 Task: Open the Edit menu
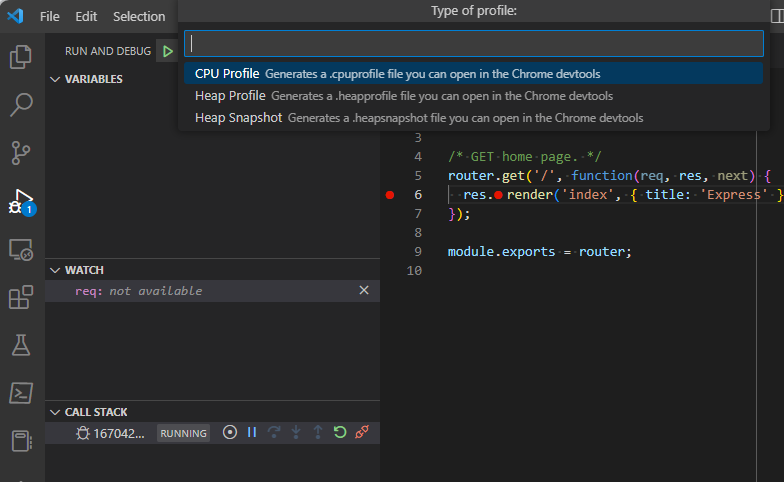point(86,16)
